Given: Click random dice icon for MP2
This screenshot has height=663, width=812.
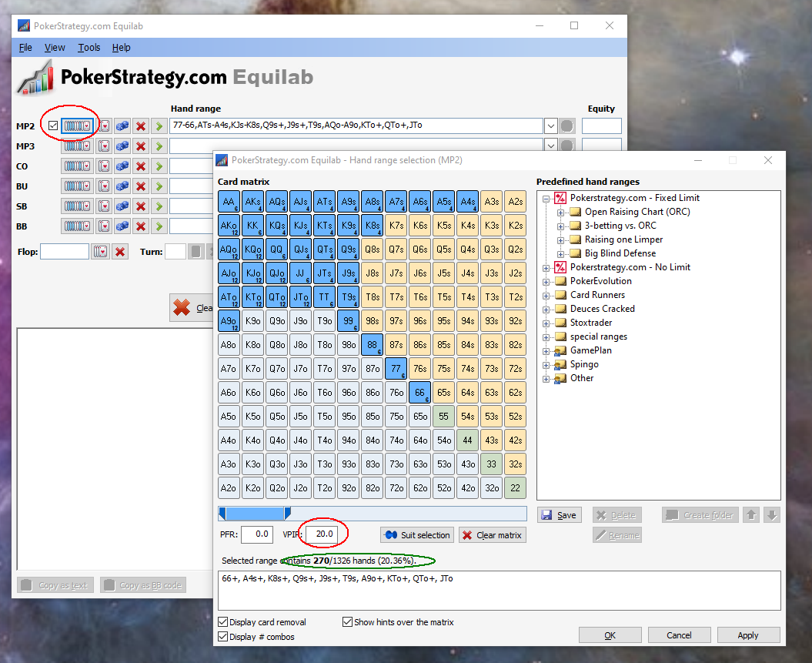Looking at the screenshot, I should 122,126.
